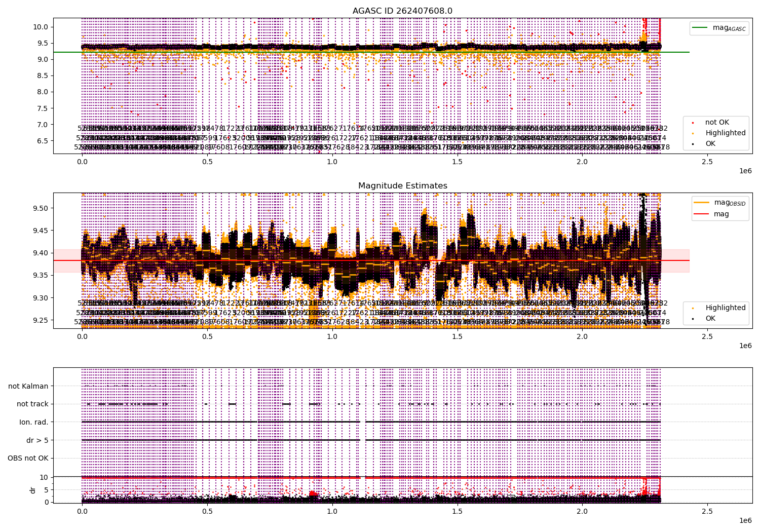Click 'Highlighted' label in Magnitude Estimates legend
Screen dimensions: 760x532
pos(726,308)
